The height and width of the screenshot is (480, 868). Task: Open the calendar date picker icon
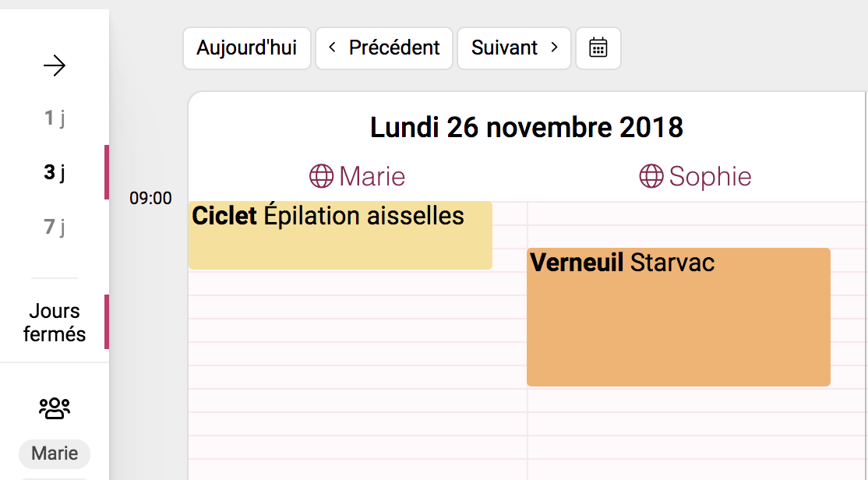click(598, 48)
